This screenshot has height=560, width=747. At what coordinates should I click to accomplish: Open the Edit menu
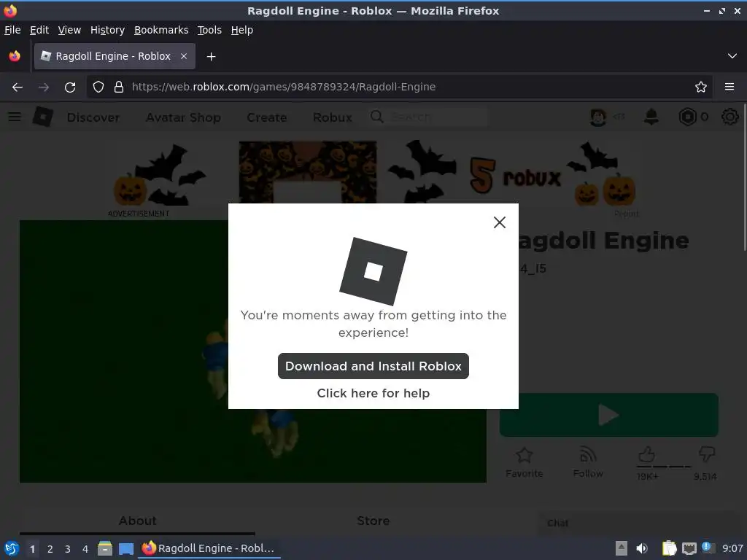click(x=39, y=30)
